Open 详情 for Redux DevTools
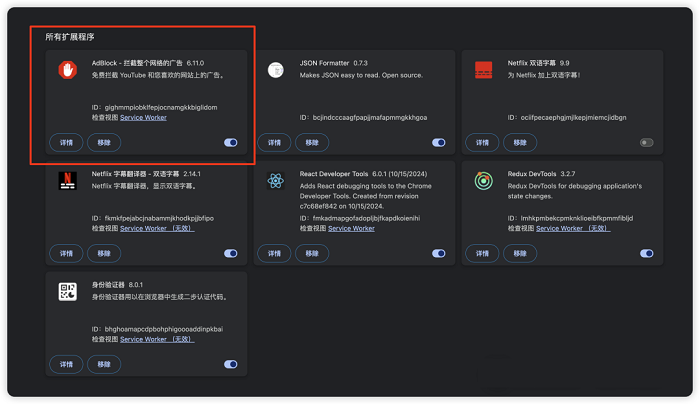The height and width of the screenshot is (404, 700). 482,253
